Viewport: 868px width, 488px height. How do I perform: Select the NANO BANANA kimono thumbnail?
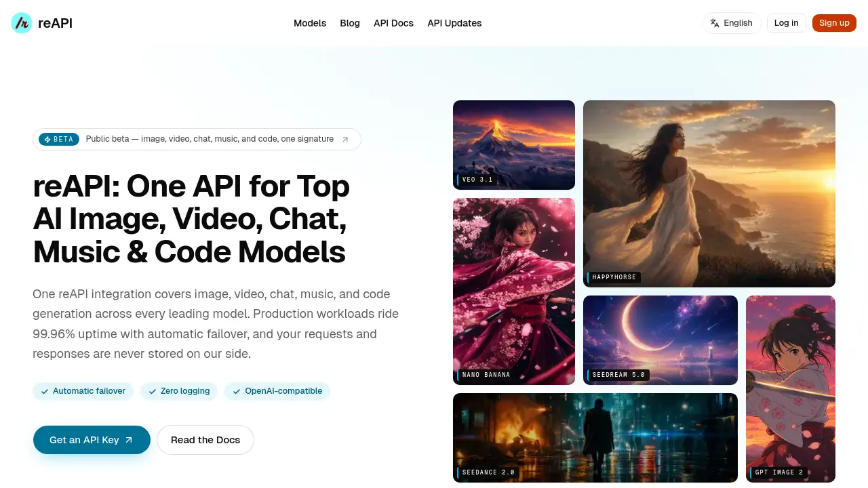[x=514, y=291]
